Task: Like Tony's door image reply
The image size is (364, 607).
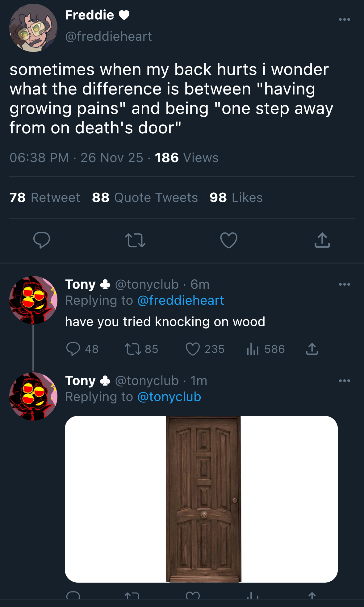Action: click(193, 595)
